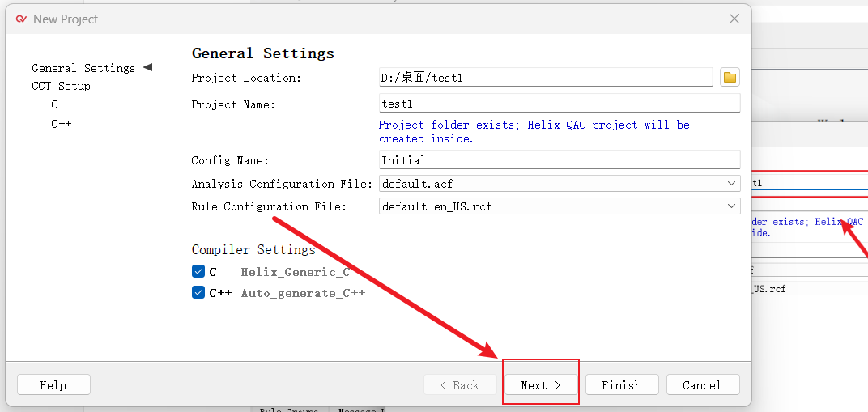868x412 pixels.
Task: Focus the Project Location input field
Action: (546, 78)
